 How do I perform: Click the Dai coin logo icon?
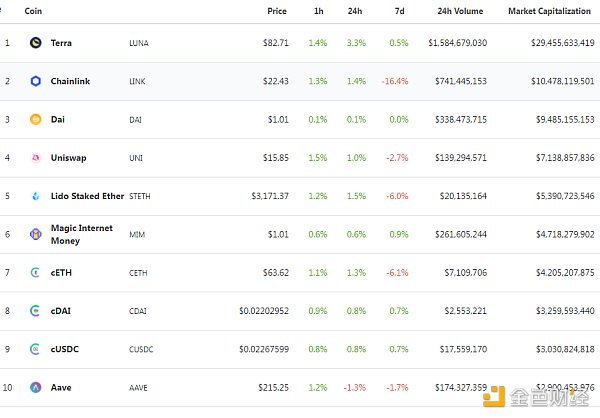(x=36, y=119)
